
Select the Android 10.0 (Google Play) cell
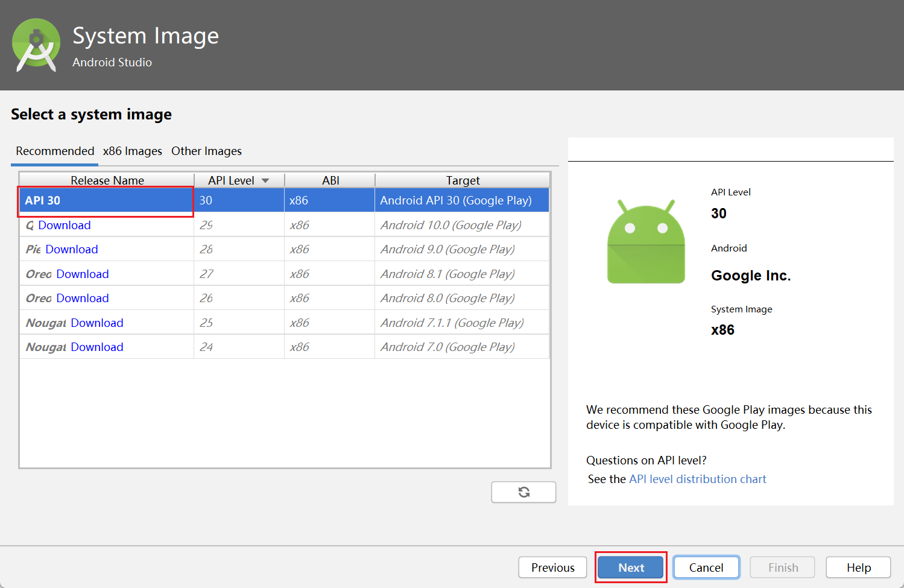coord(462,225)
